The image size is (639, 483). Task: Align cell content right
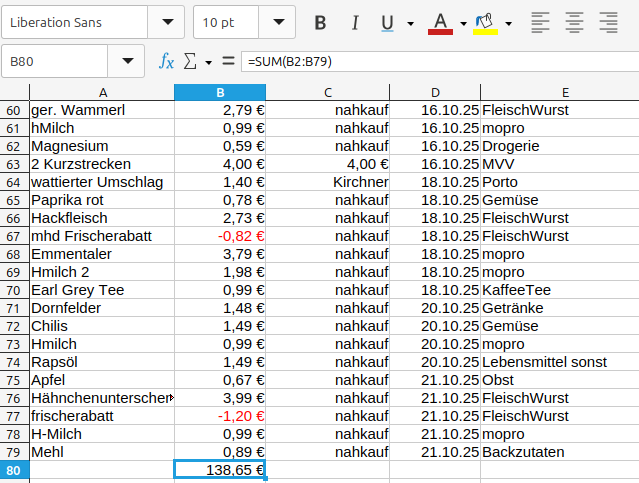[x=607, y=22]
